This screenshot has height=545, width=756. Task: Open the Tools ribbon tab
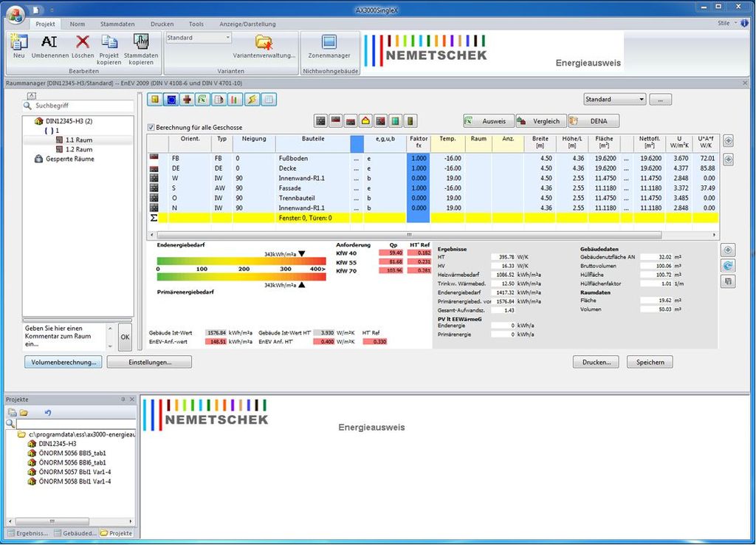[196, 24]
